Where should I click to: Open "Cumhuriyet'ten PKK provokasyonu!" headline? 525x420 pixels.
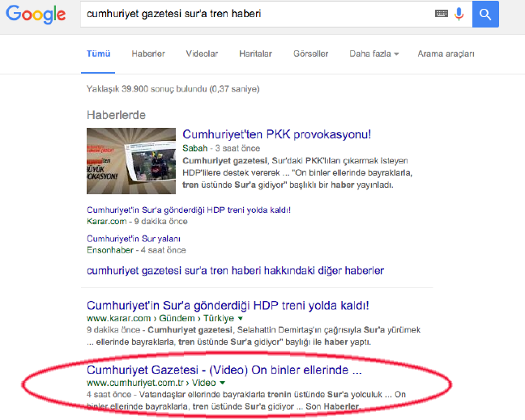tap(276, 134)
